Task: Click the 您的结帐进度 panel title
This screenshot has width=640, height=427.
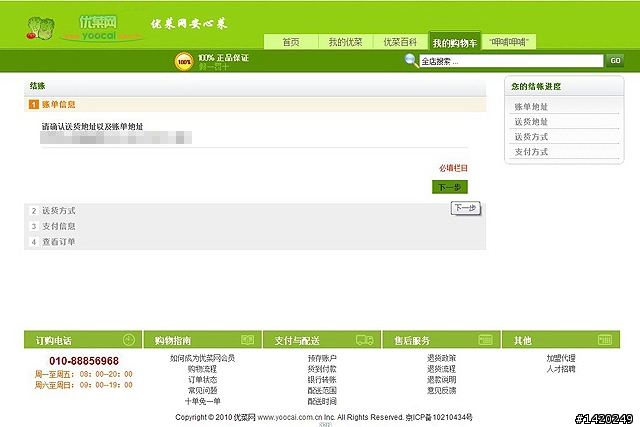Action: pyautogui.click(x=536, y=87)
